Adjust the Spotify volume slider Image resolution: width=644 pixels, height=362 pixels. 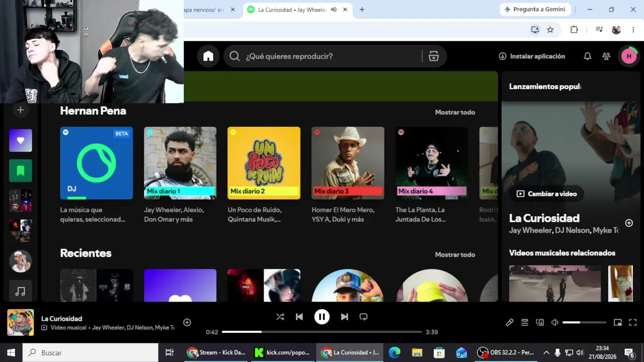(584, 322)
